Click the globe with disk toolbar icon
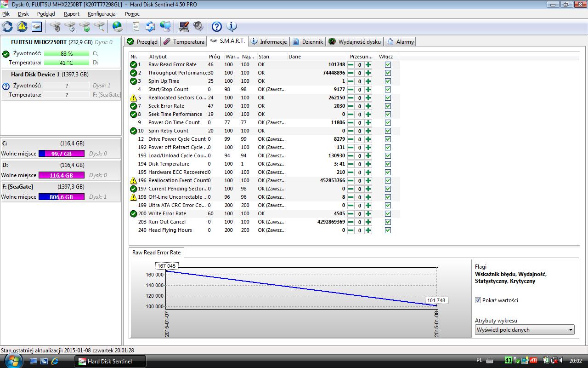 pyautogui.click(x=118, y=27)
